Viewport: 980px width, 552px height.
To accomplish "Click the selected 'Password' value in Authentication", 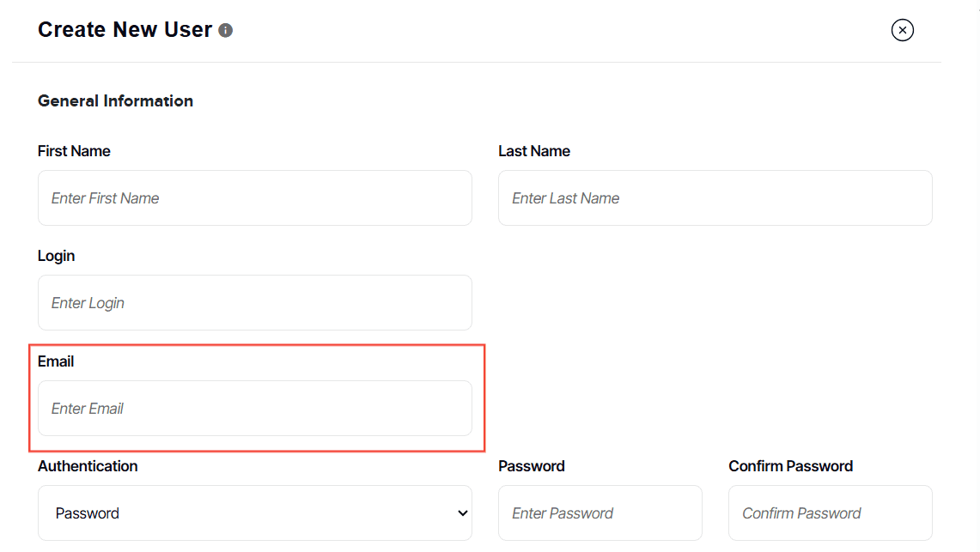I will click(88, 513).
